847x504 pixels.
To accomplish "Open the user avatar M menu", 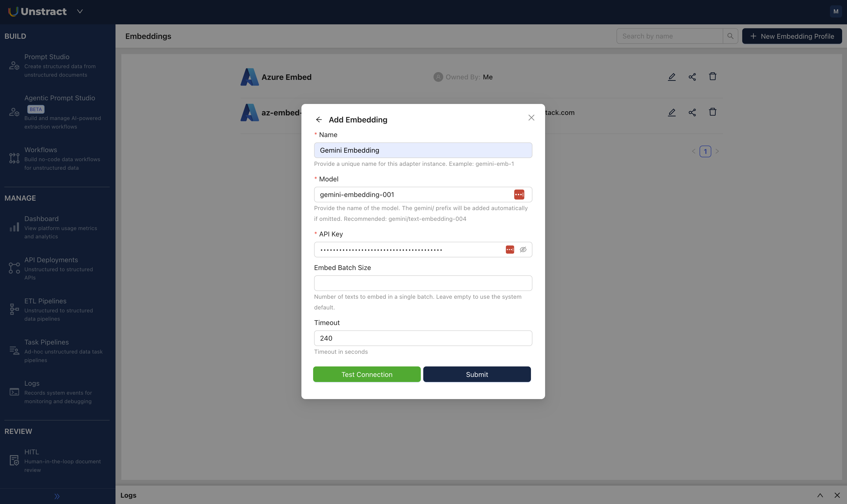I will (x=836, y=11).
